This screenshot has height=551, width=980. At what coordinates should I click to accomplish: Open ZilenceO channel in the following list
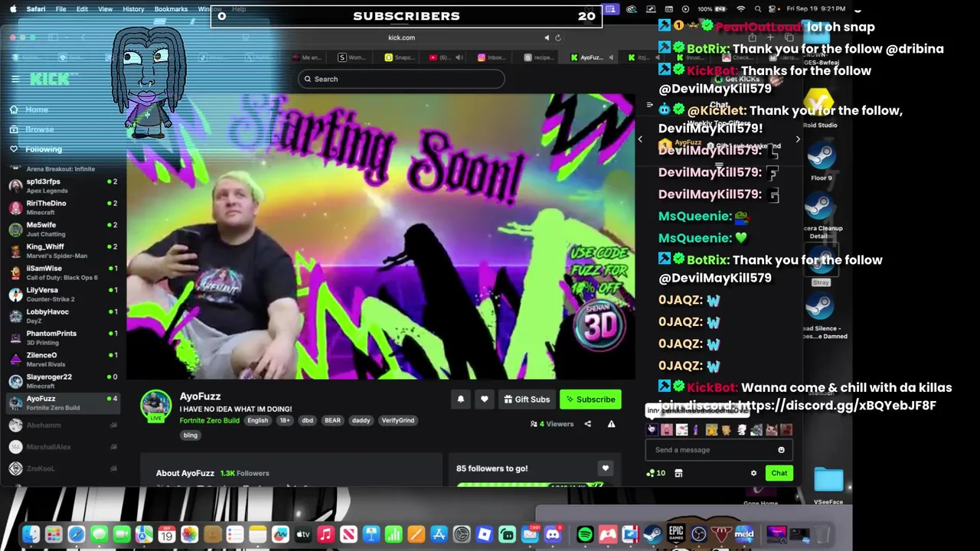click(63, 359)
